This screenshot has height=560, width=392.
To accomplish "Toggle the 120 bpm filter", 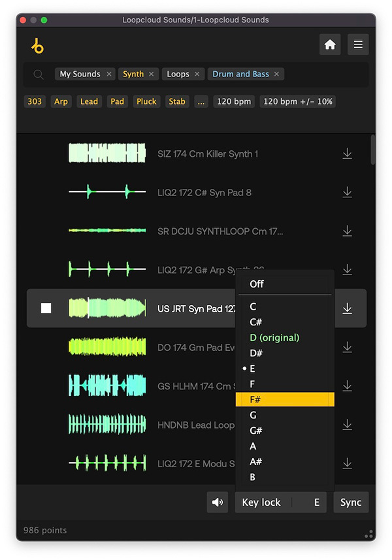I will tap(233, 101).
